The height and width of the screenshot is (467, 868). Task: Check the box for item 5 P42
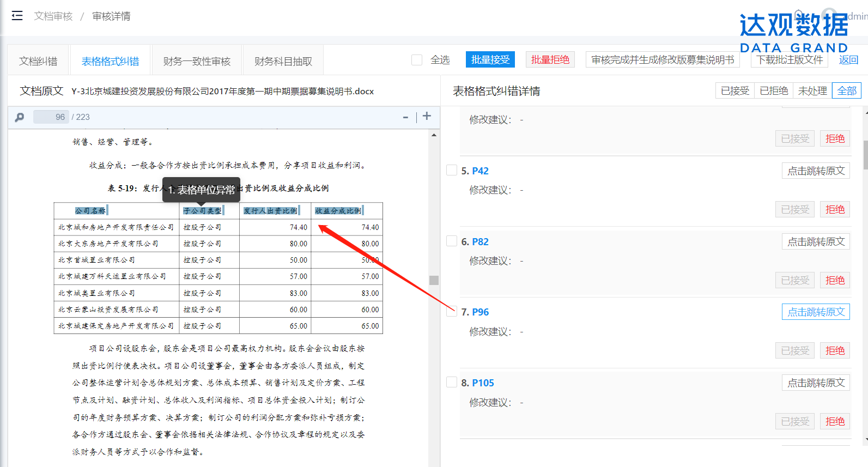pos(452,170)
